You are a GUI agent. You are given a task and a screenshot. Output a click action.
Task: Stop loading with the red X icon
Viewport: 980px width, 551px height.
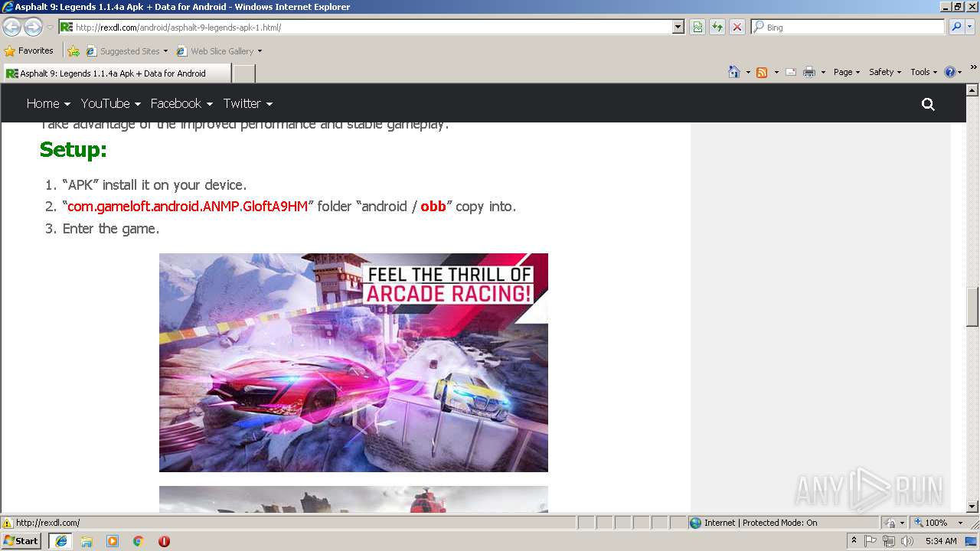(737, 27)
